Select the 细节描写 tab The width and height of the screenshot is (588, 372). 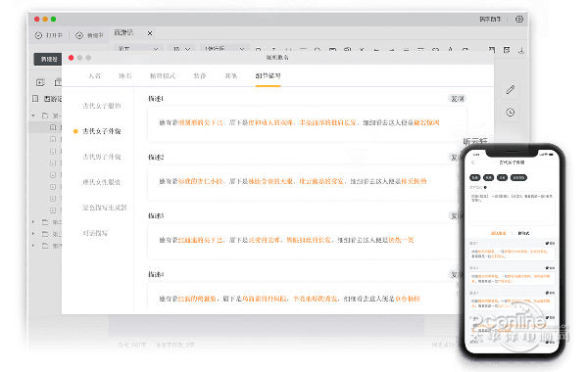pos(269,76)
